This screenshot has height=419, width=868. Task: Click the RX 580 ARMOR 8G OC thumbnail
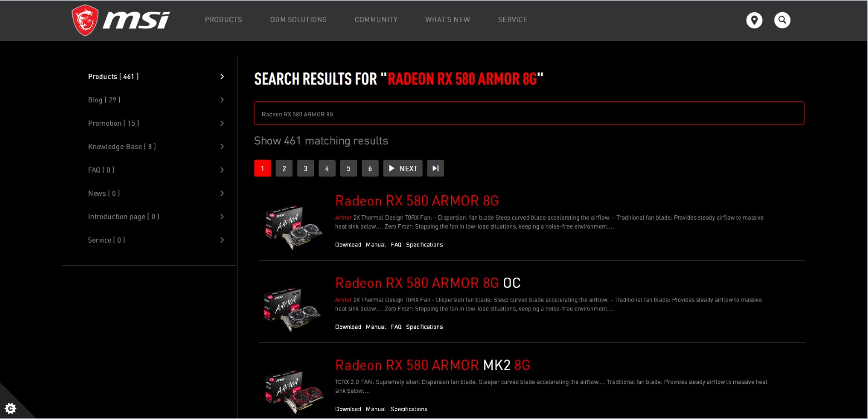tap(292, 309)
